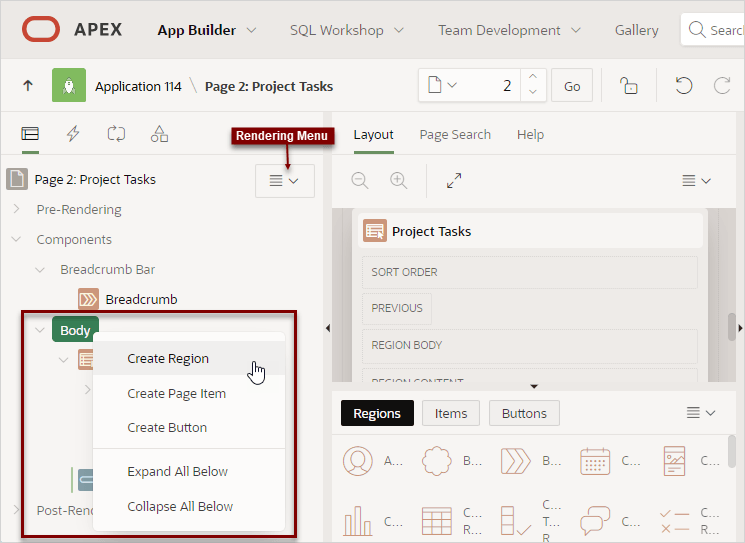The height and width of the screenshot is (543, 745).
Task: Open the Gallery navigation link
Action: [637, 30]
